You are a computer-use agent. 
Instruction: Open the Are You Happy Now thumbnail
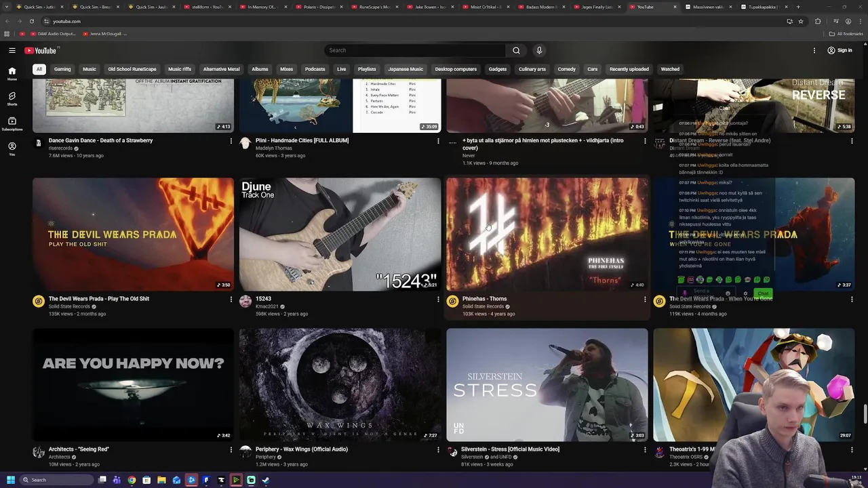coord(133,385)
